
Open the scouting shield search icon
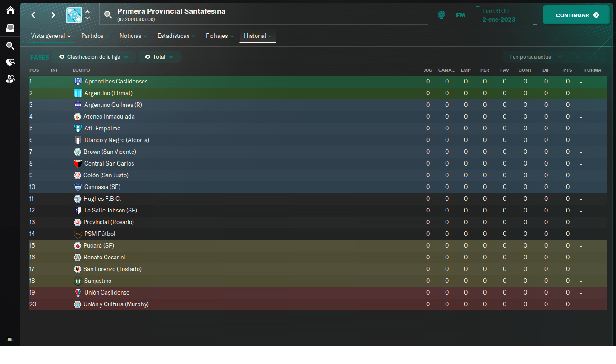[10, 62]
